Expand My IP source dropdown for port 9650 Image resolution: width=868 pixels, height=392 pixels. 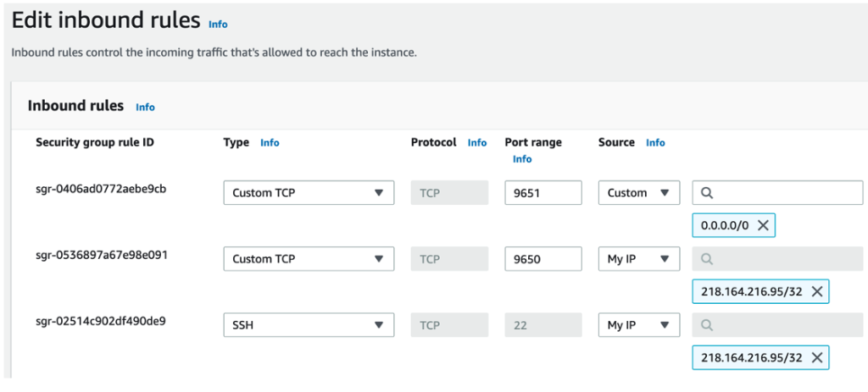[x=638, y=259]
